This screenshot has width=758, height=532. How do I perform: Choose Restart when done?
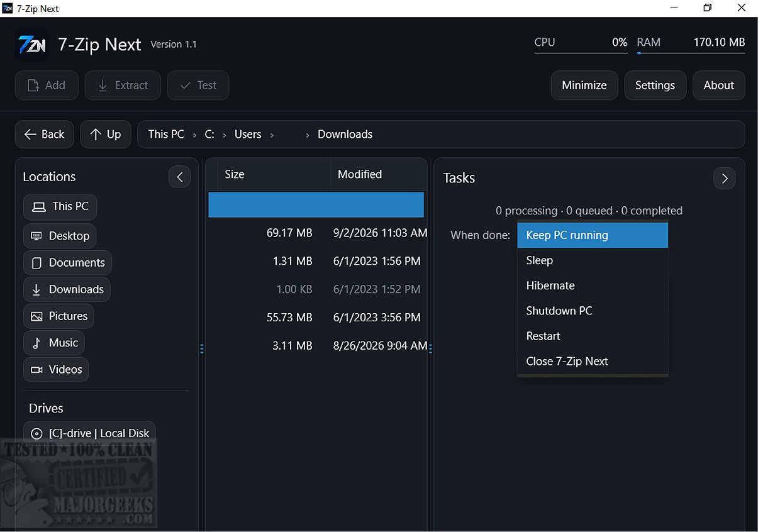[x=593, y=336]
